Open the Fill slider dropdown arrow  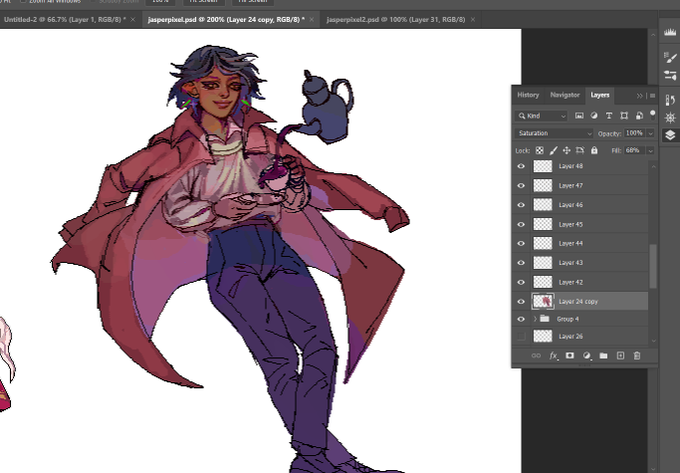click(x=651, y=150)
